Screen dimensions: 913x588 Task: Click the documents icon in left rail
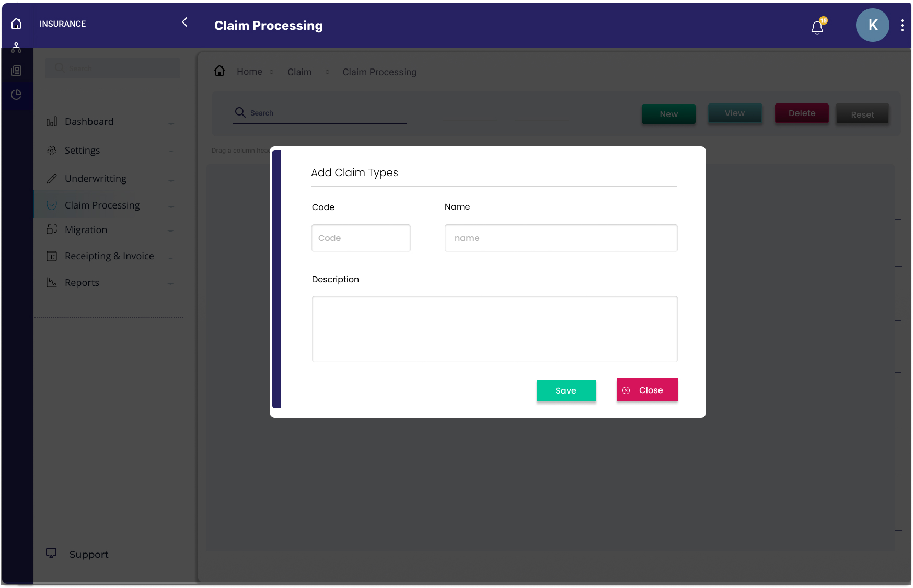tap(16, 71)
